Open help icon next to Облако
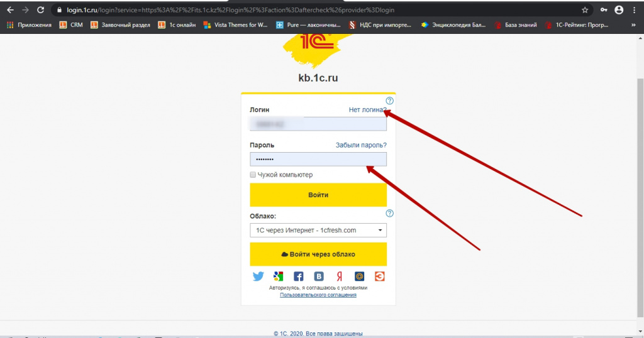644x338 pixels. tap(389, 214)
